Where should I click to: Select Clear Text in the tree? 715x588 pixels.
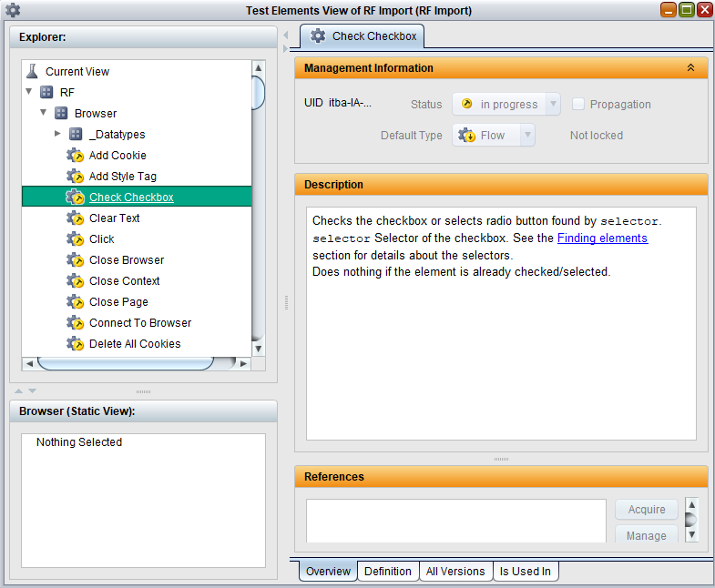point(115,218)
